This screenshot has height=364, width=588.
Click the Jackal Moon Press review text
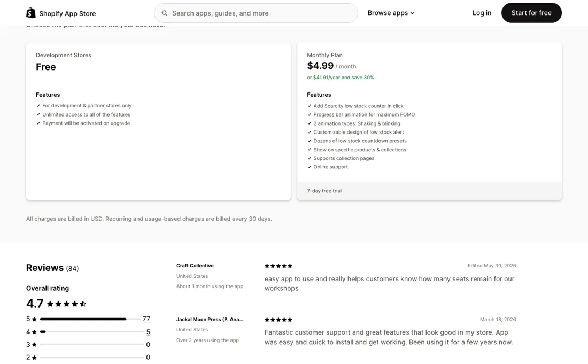[x=389, y=337]
